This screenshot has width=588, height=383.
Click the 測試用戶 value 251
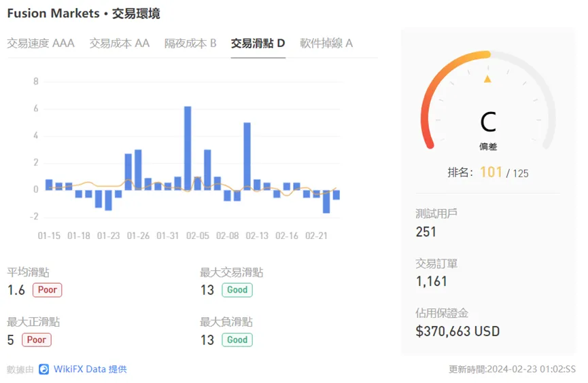[426, 232]
